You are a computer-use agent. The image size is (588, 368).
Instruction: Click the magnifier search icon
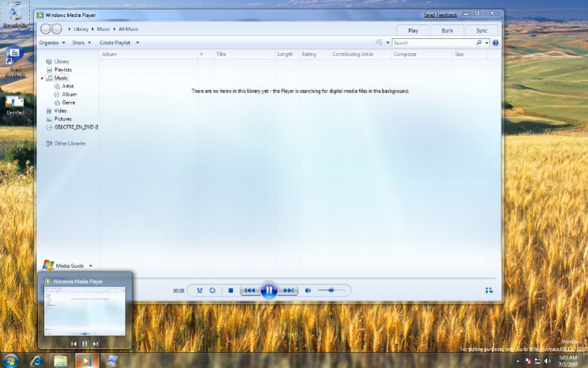[x=479, y=43]
